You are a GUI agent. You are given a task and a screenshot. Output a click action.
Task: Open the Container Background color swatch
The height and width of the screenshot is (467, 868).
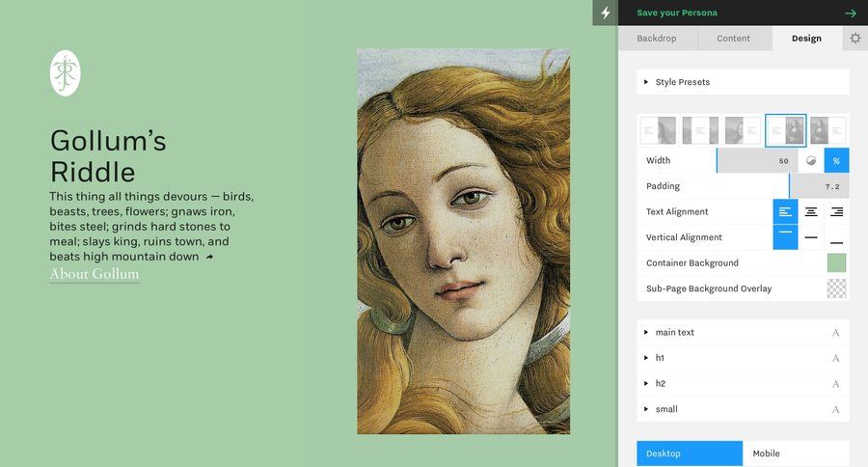tap(836, 263)
